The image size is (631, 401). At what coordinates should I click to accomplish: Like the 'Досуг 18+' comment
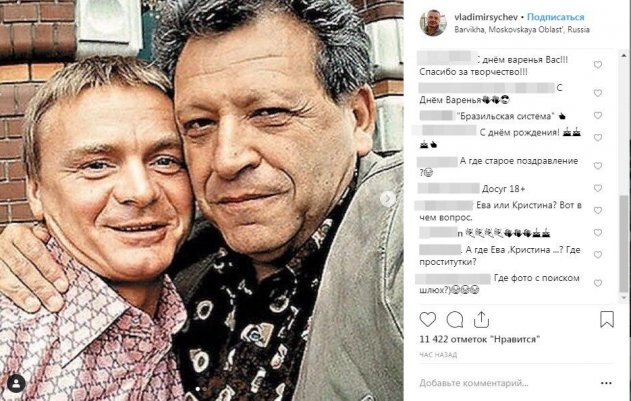[598, 188]
